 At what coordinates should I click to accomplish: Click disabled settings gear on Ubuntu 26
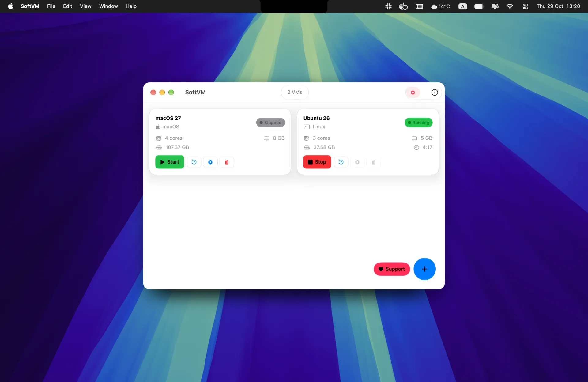click(357, 162)
